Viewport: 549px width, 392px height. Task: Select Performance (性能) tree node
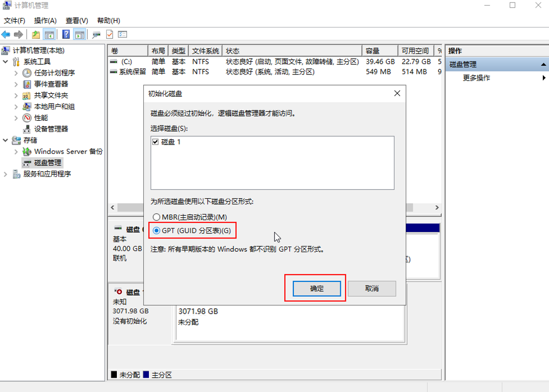coord(41,117)
